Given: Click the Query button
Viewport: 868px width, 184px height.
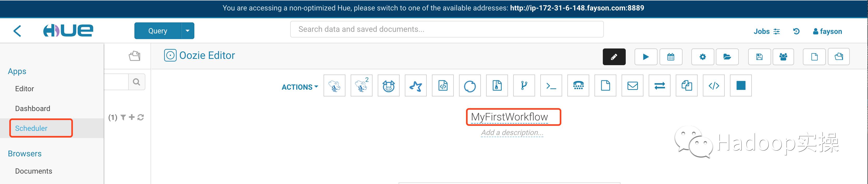Looking at the screenshot, I should tap(158, 31).
